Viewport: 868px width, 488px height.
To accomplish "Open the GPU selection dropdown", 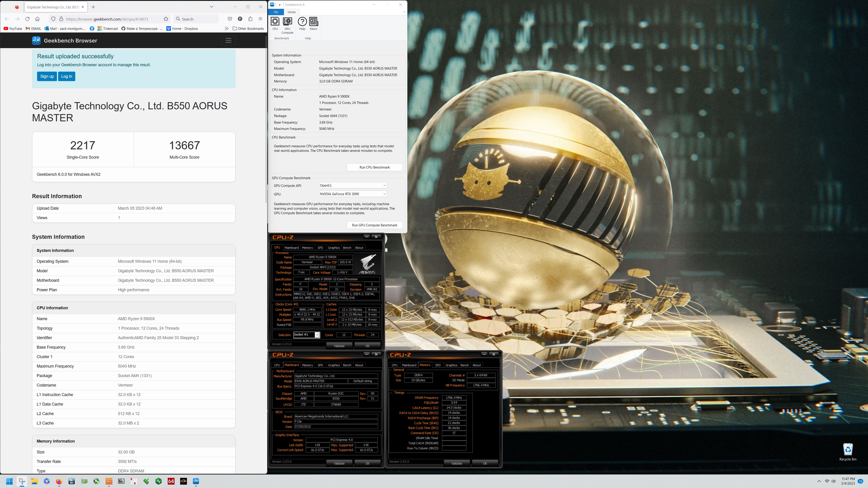I will [x=352, y=194].
